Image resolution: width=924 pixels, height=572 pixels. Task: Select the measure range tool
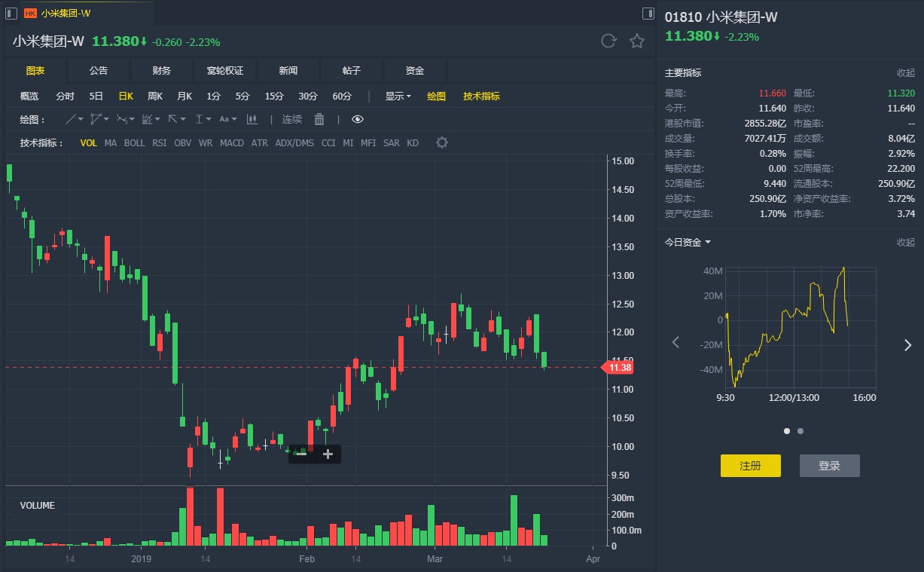pyautogui.click(x=199, y=119)
